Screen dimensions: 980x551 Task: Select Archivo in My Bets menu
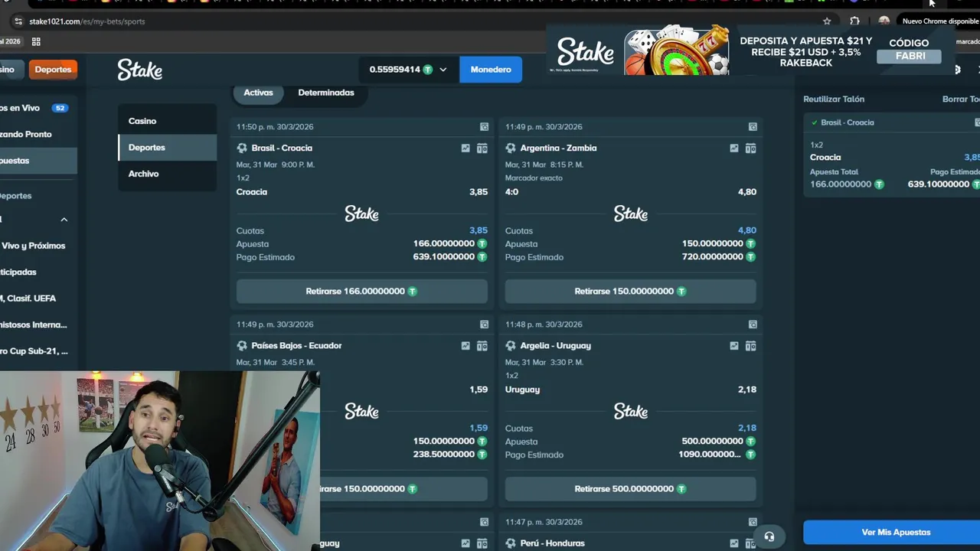tap(167, 174)
